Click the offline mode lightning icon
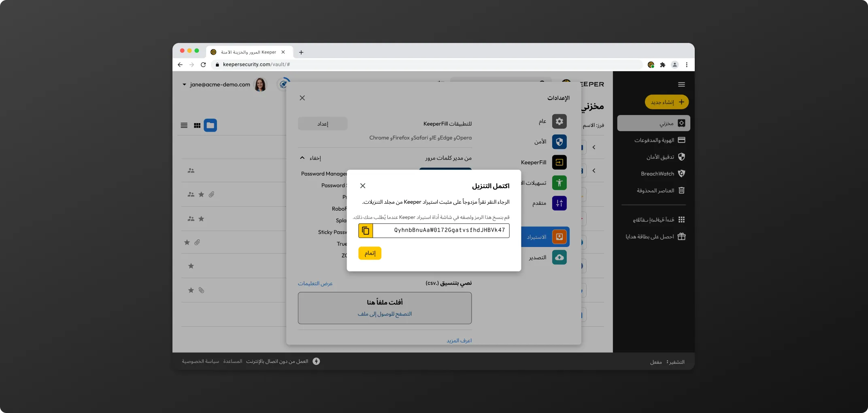868x413 pixels. pyautogui.click(x=316, y=362)
